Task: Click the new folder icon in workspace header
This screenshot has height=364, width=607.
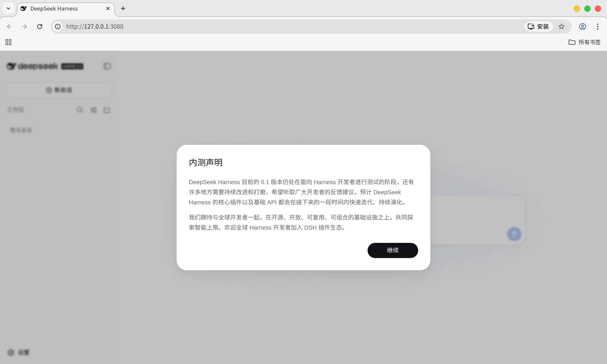Action: pyautogui.click(x=107, y=110)
